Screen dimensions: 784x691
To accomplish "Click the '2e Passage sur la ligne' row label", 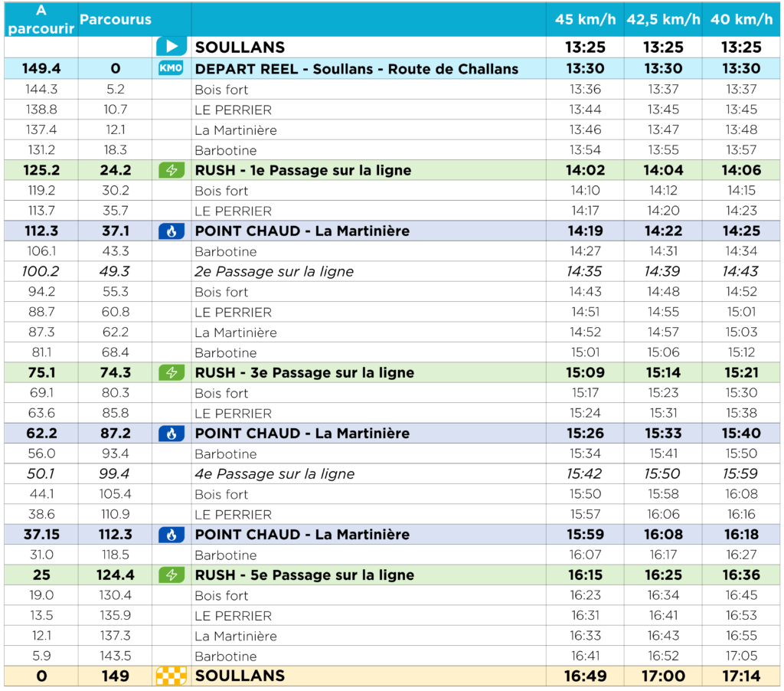I will click(x=274, y=272).
